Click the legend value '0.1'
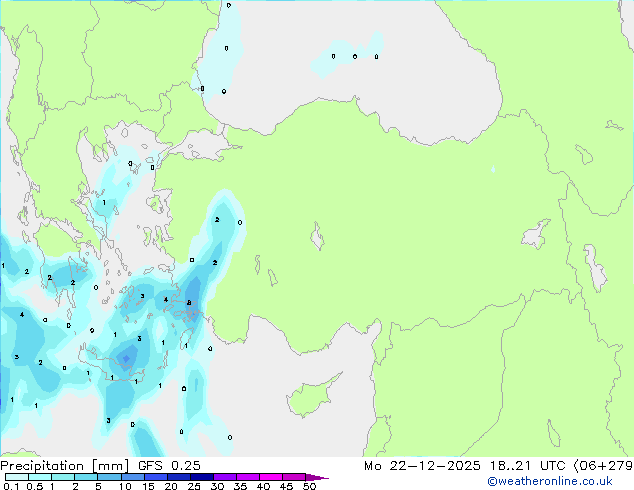634x490 pixels. 11,486
